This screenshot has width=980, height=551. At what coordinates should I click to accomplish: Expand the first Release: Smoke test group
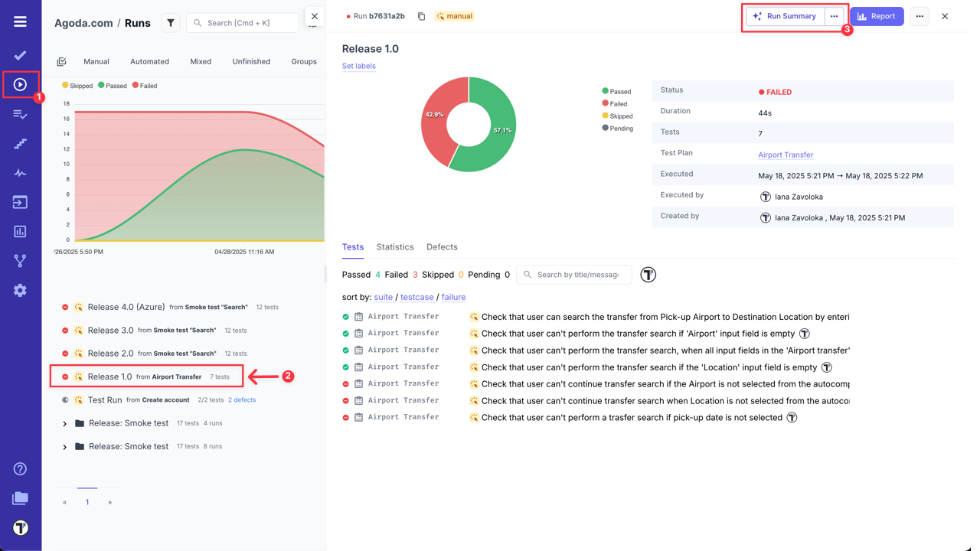pos(64,422)
